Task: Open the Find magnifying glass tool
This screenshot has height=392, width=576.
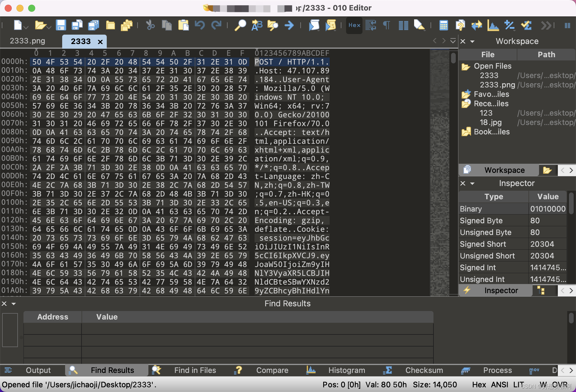Action: [240, 26]
